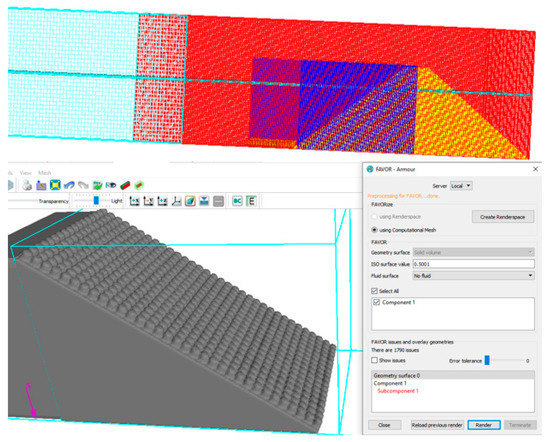Click the E toolbar icon
550x442 pixels.
251,201
